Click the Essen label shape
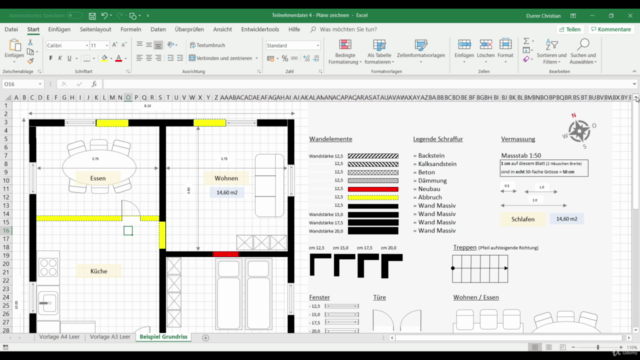 coord(98,178)
